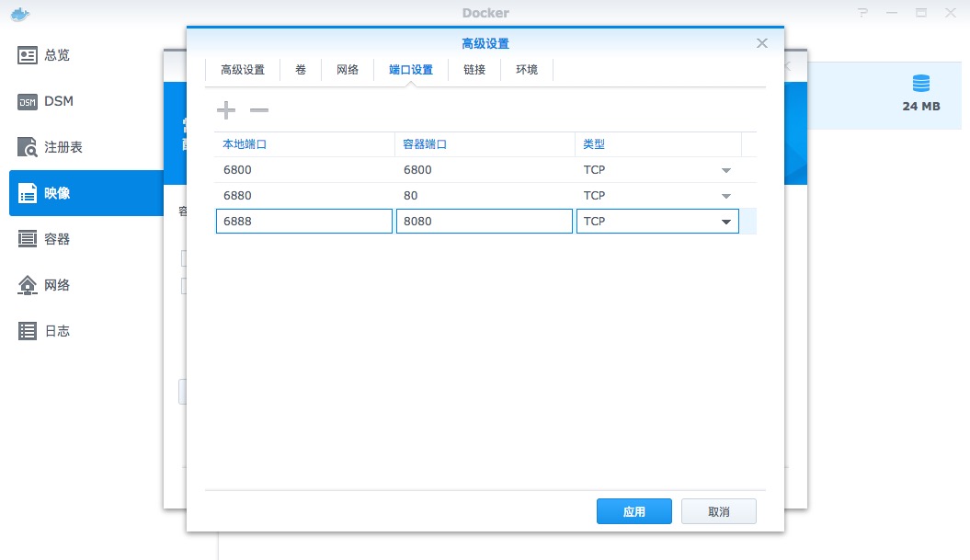Image resolution: width=970 pixels, height=560 pixels.
Task: Switch to the 环境 environment tab
Action: click(x=527, y=70)
